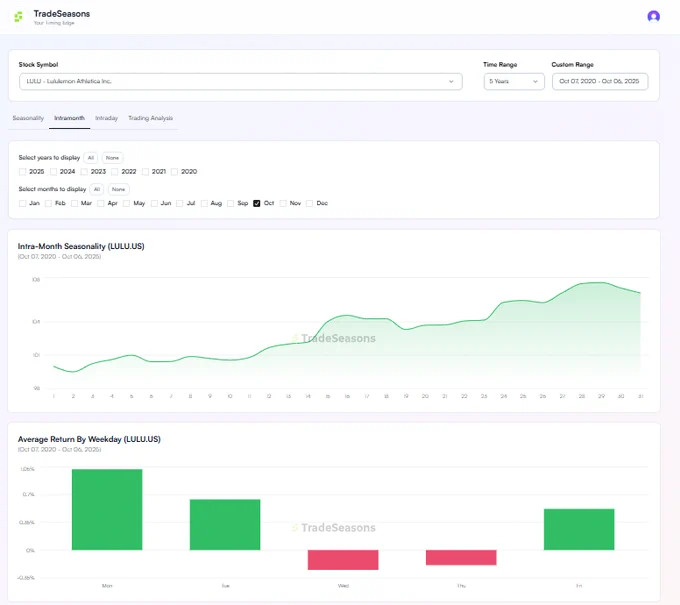Click None button for months
The height and width of the screenshot is (605, 680).
pos(118,190)
